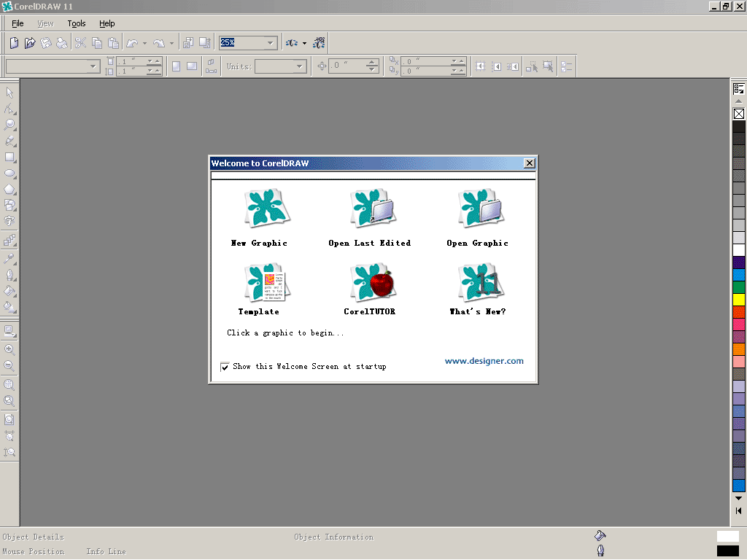
Task: Click the Cut scissors icon
Action: coord(80,43)
